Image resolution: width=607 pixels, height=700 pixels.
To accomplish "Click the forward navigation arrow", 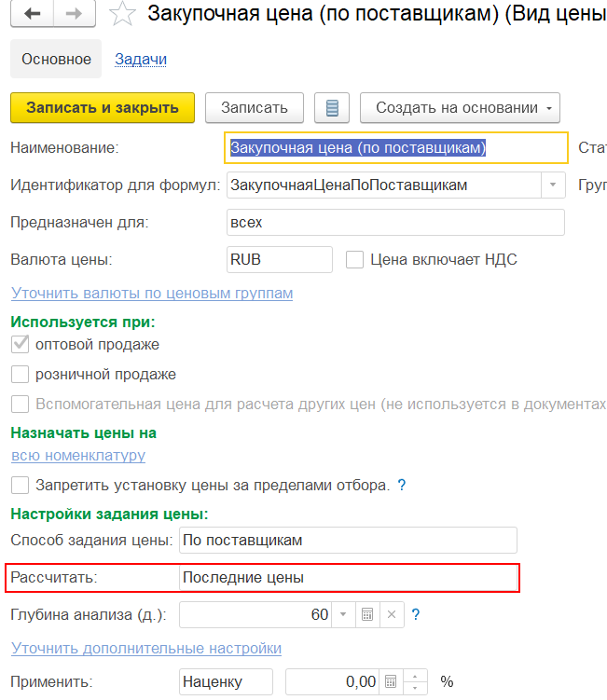I will pos(74,14).
